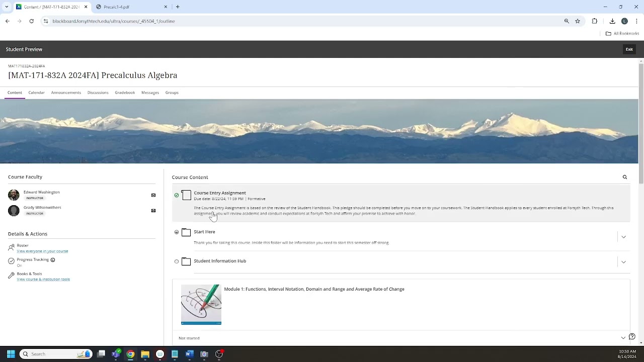Open the Announcements tab
644x362 pixels.
coord(66,93)
